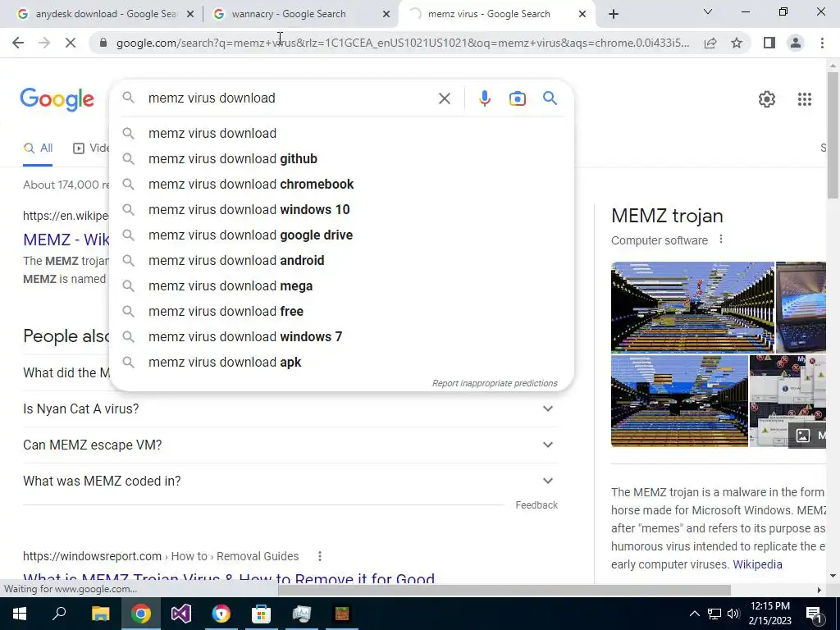Open Google apps grid icon
The height and width of the screenshot is (630, 840).
(804, 99)
